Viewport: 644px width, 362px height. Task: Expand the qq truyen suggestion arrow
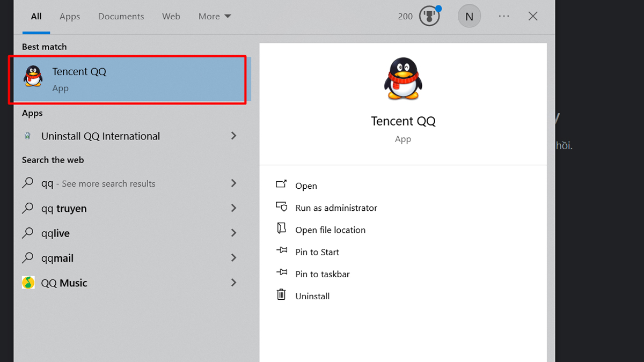(x=233, y=208)
